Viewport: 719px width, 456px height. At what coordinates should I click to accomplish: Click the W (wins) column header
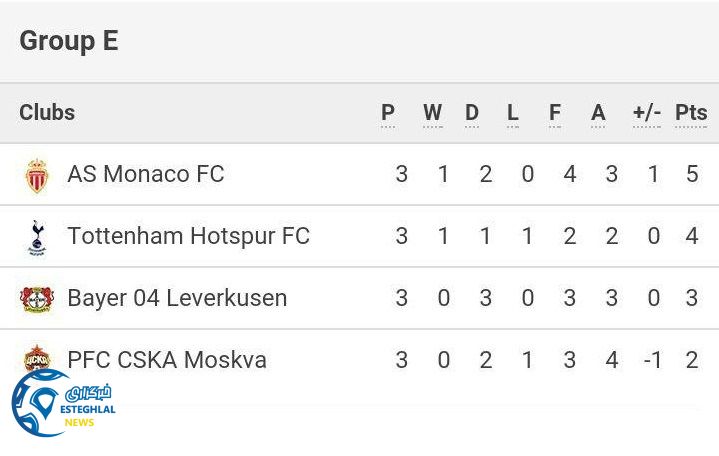432,113
